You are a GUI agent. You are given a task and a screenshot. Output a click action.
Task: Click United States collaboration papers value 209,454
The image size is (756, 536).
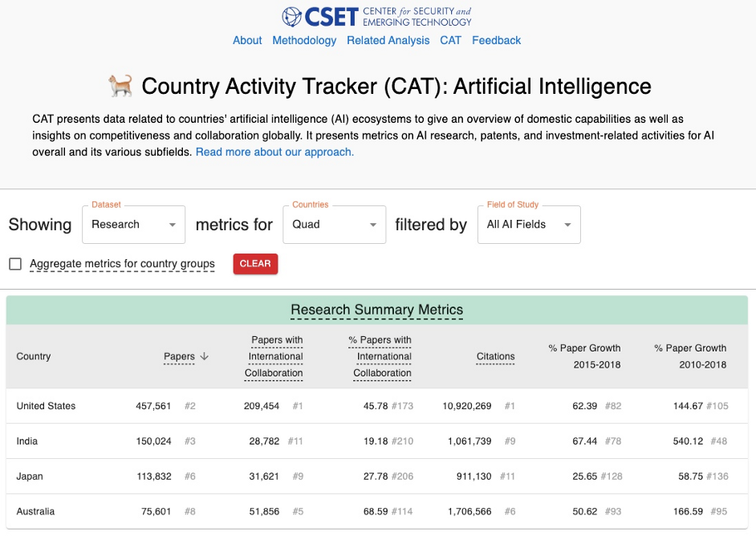pyautogui.click(x=262, y=406)
